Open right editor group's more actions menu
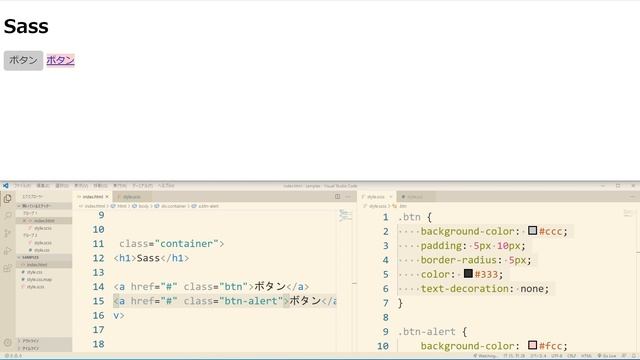The image size is (640, 360). click(x=632, y=197)
